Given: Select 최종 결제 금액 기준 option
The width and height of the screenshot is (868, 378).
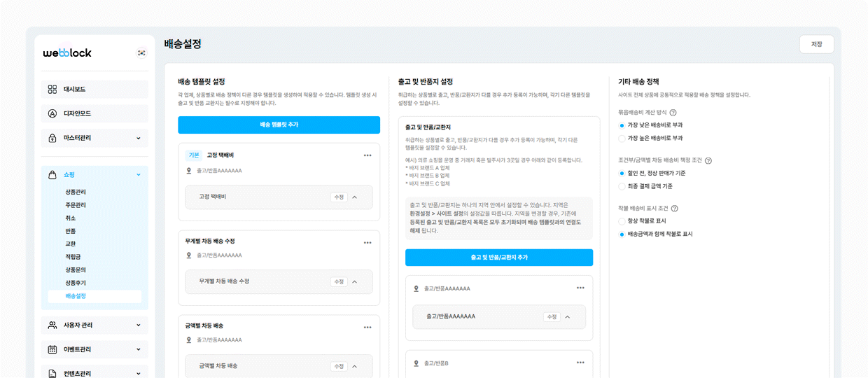Looking at the screenshot, I should coord(622,186).
